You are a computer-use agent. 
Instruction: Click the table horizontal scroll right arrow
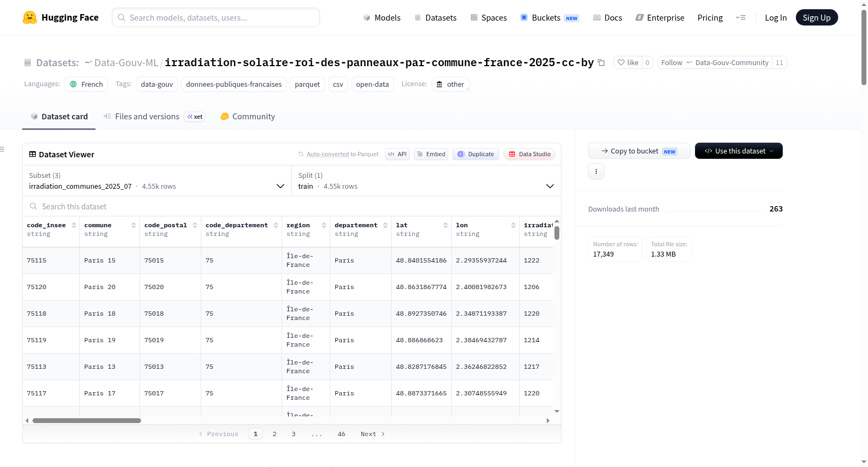[x=548, y=420]
